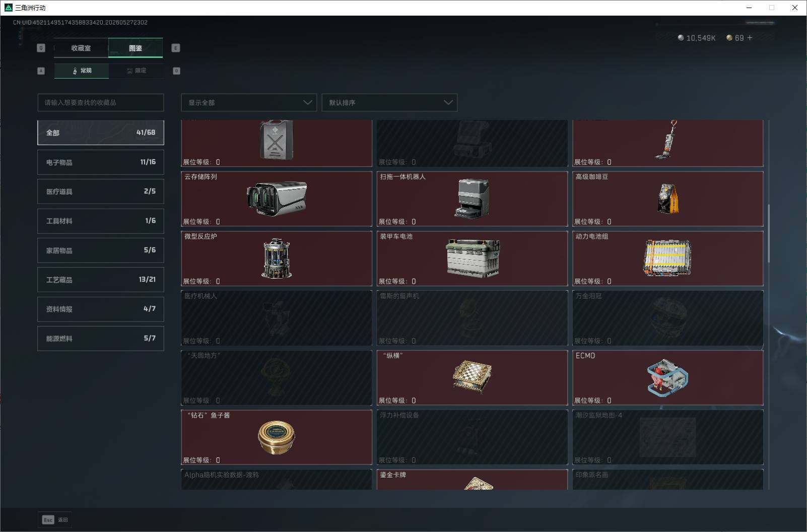This screenshot has width=807, height=532.
Task: Select the 动力电池组 battery pack item
Action: [667, 258]
